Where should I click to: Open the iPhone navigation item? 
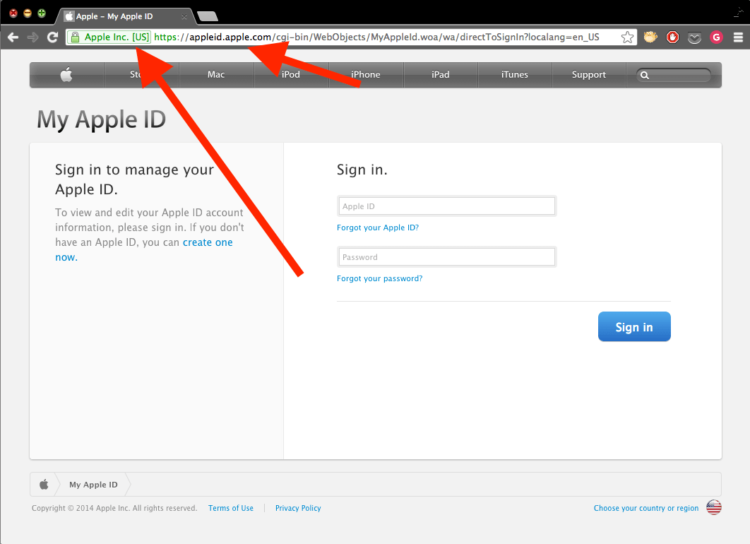coord(365,75)
